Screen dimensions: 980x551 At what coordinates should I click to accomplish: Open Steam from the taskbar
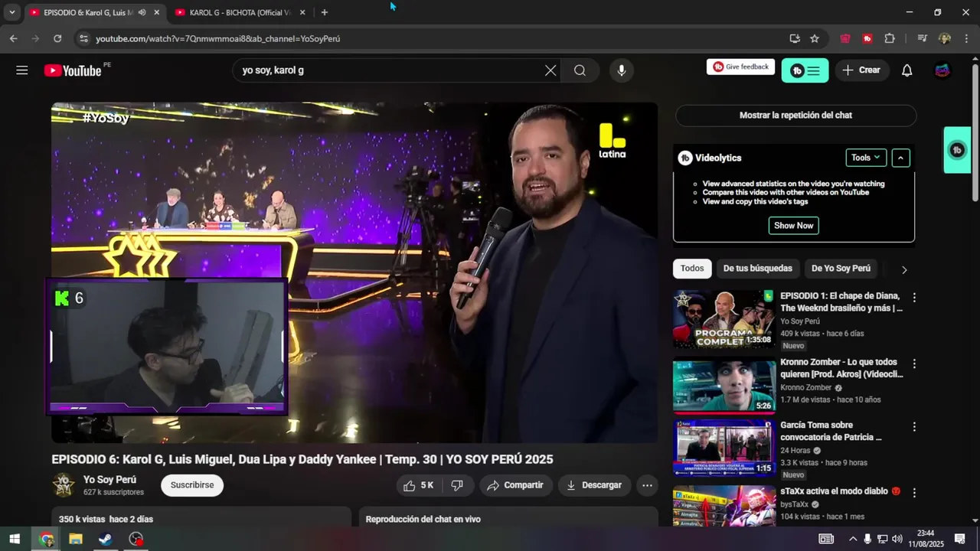(x=105, y=539)
